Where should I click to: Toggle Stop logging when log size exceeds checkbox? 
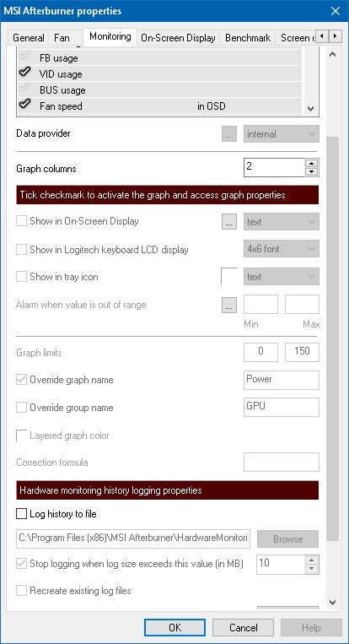[21, 564]
